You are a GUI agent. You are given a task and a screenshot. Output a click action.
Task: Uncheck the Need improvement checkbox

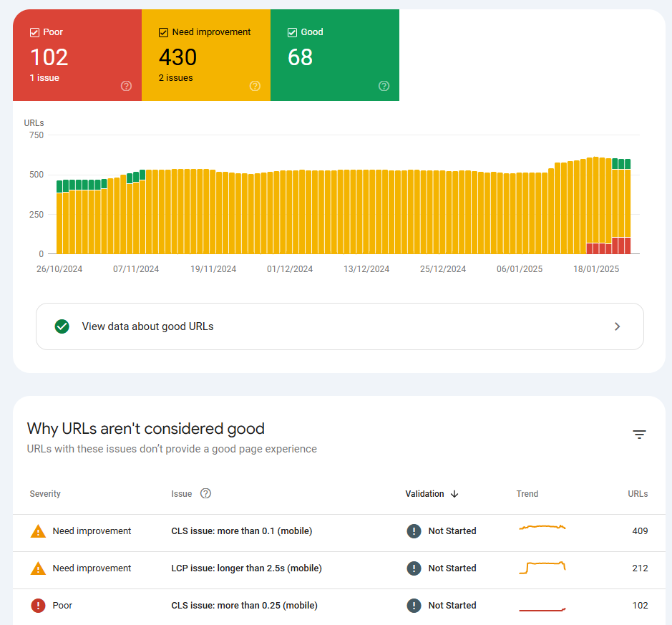pyautogui.click(x=162, y=32)
